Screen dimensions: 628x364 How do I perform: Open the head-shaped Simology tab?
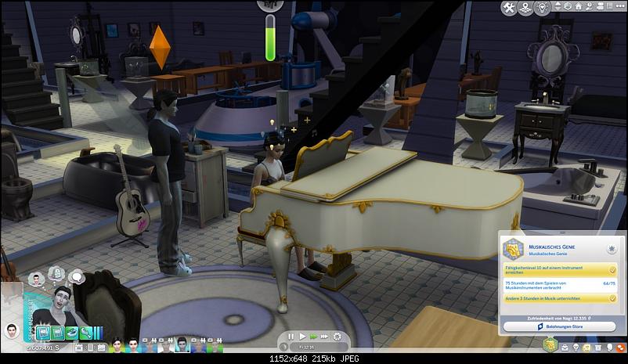coord(609,348)
